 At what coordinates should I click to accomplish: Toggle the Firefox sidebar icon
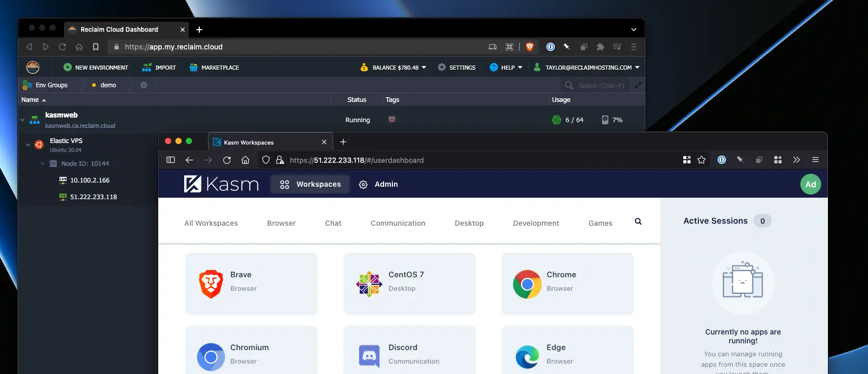tap(171, 160)
